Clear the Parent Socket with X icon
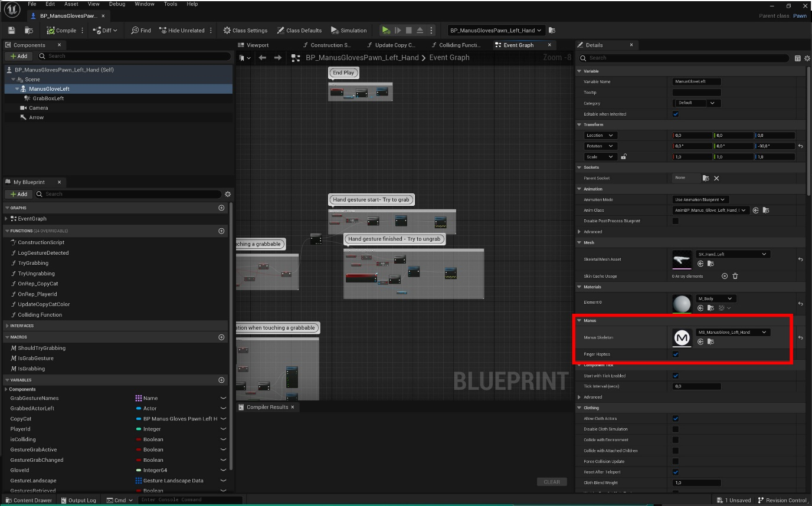Viewport: 812px width, 506px height. click(716, 178)
